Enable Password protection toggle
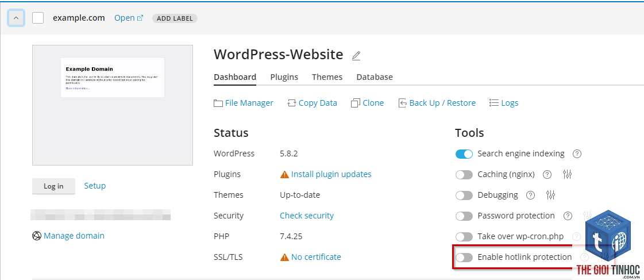 (x=464, y=216)
